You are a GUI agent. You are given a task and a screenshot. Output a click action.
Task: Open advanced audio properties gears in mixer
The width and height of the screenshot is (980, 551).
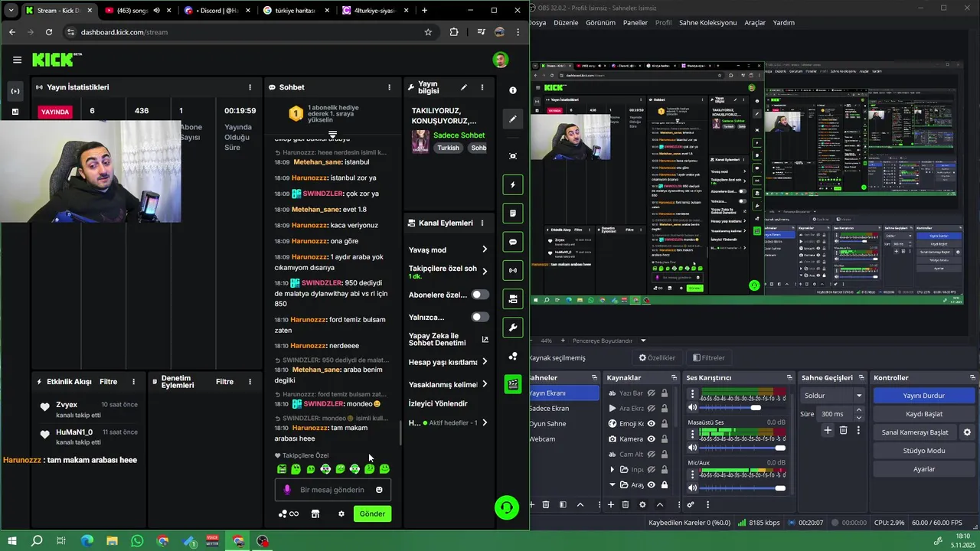click(690, 504)
